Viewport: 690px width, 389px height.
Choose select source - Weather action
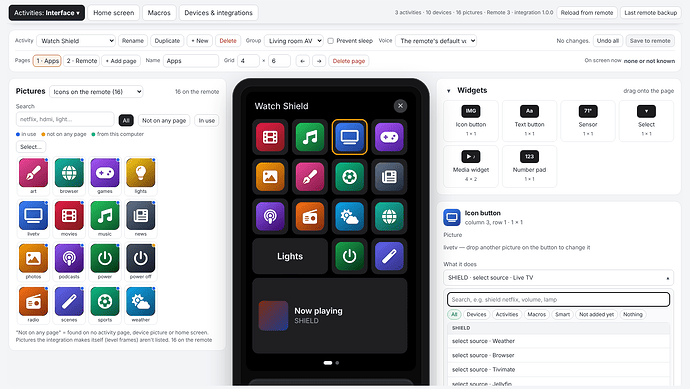(x=558, y=341)
